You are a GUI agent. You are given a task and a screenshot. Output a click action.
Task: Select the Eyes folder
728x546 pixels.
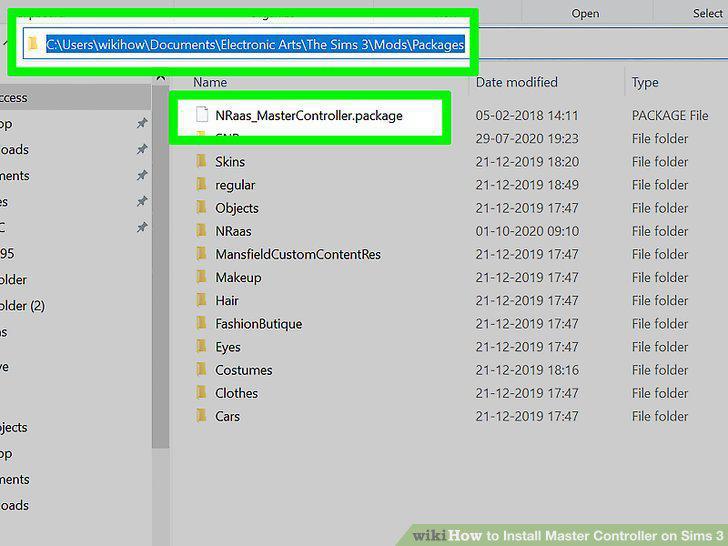(228, 347)
